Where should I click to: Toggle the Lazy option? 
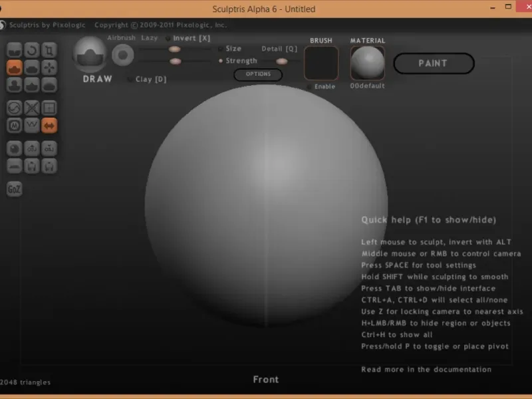pyautogui.click(x=149, y=38)
